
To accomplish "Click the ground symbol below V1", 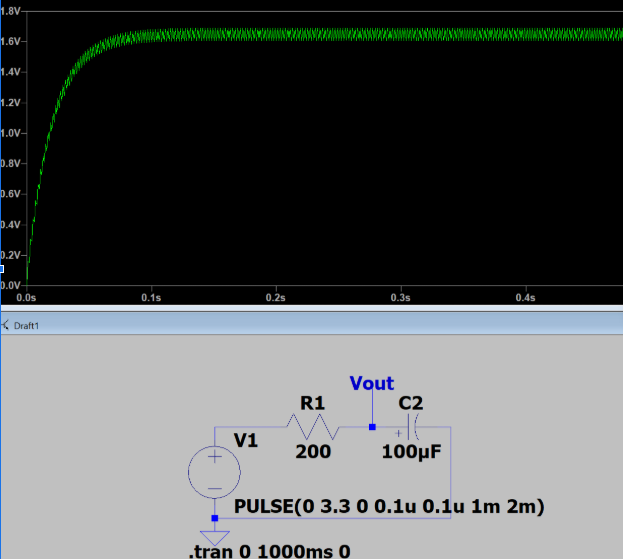I will 215,538.
